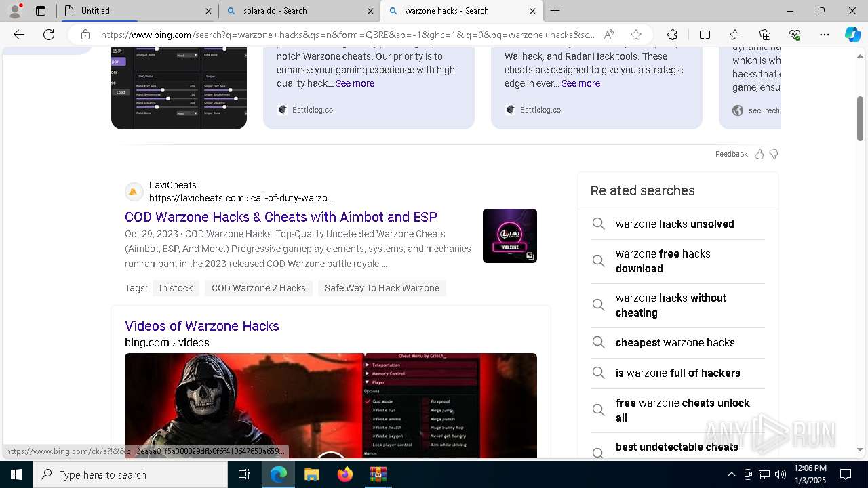Open Read aloud icon in address bar
This screenshot has height=488, width=868.
coord(609,35)
